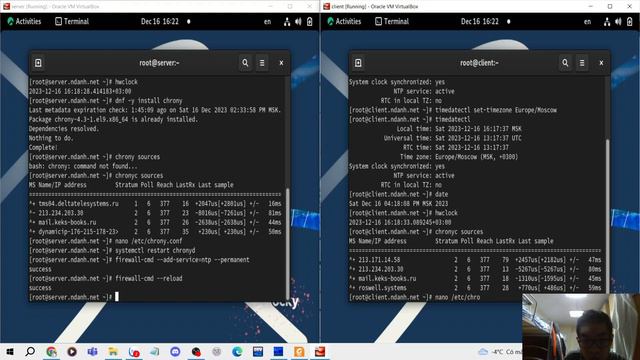
Task: Click the '213.171.14.58' source row in client terminal
Action: point(475,260)
